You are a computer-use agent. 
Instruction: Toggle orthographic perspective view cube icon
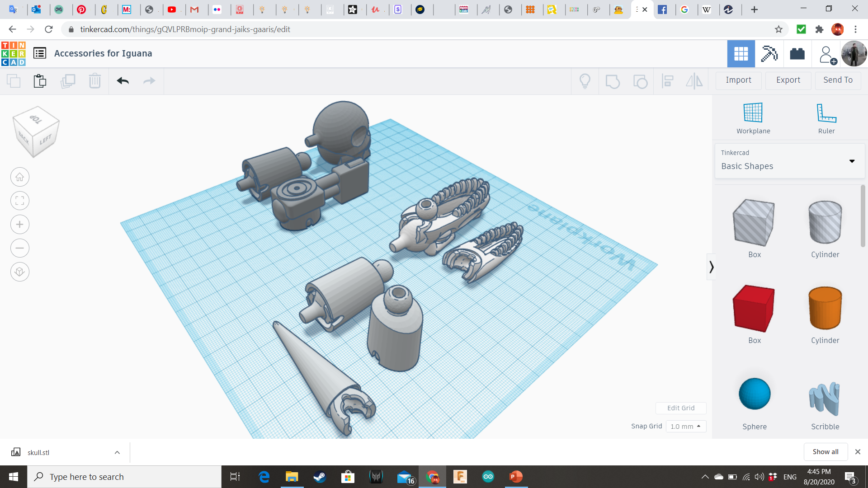(20, 272)
